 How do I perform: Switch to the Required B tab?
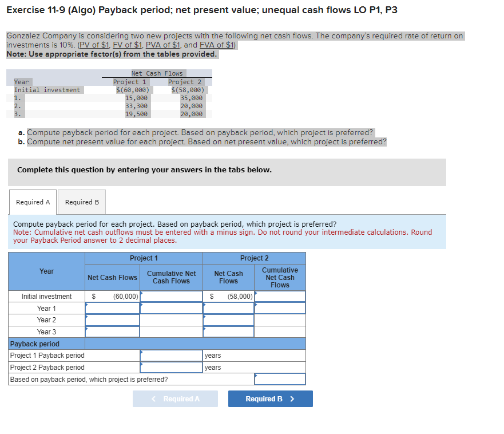(x=82, y=202)
